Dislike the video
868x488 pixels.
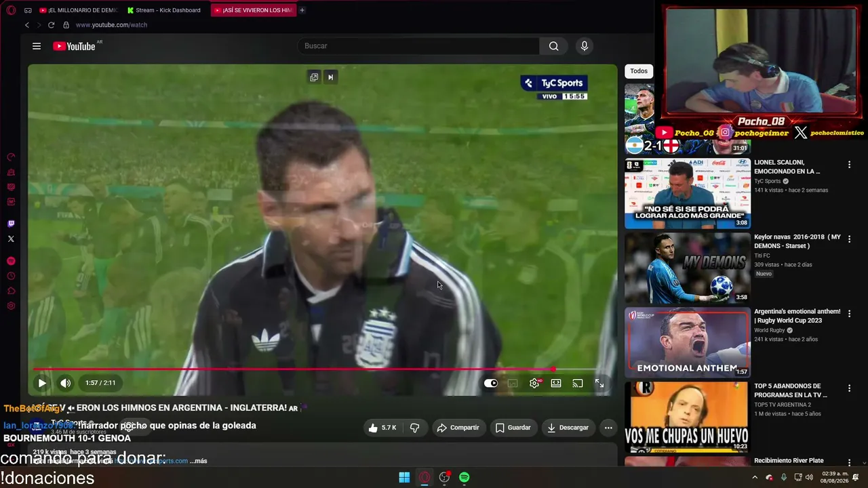[x=414, y=428]
